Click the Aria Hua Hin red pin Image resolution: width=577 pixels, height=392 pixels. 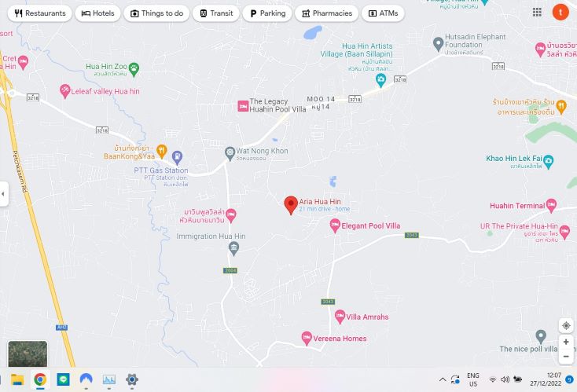pyautogui.click(x=291, y=205)
